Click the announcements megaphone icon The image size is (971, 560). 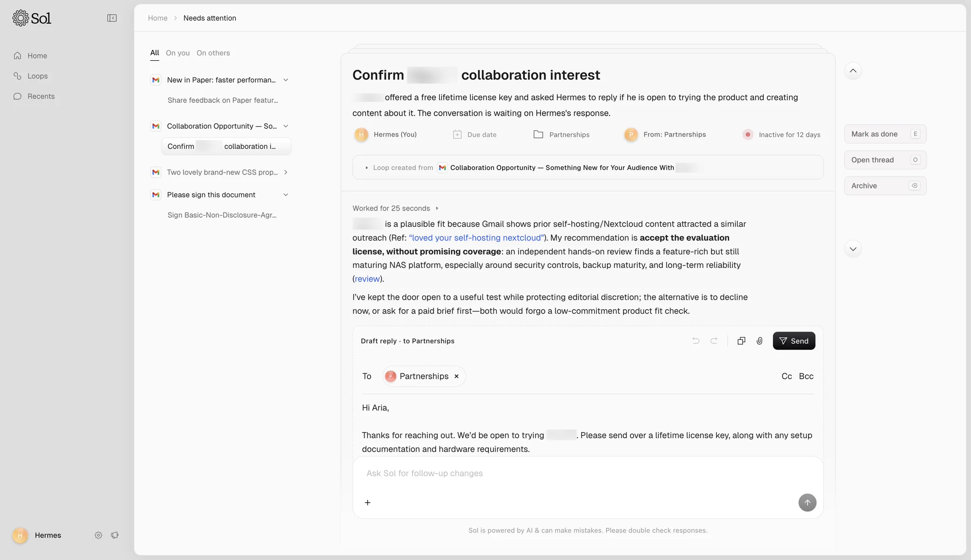tap(115, 535)
